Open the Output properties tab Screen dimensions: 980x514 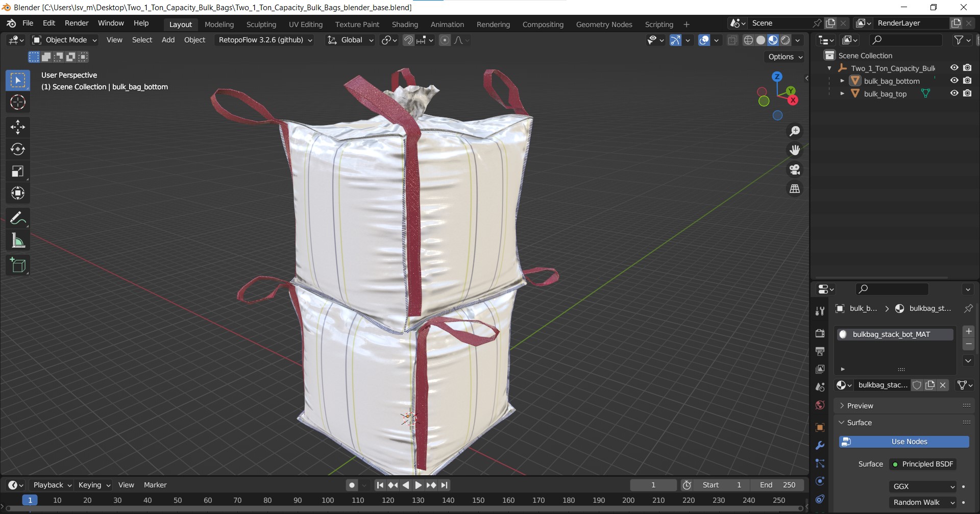click(x=820, y=351)
